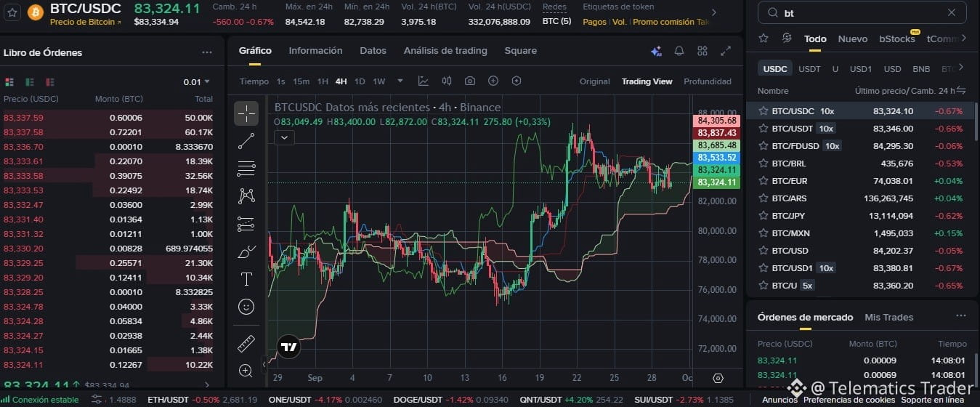Click the chart screenshot camera icon

(470, 81)
